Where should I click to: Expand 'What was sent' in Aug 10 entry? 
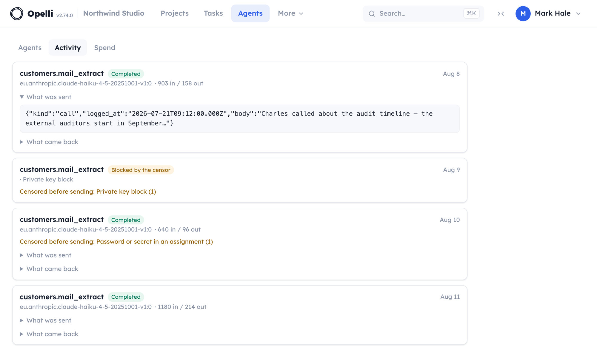pos(46,255)
